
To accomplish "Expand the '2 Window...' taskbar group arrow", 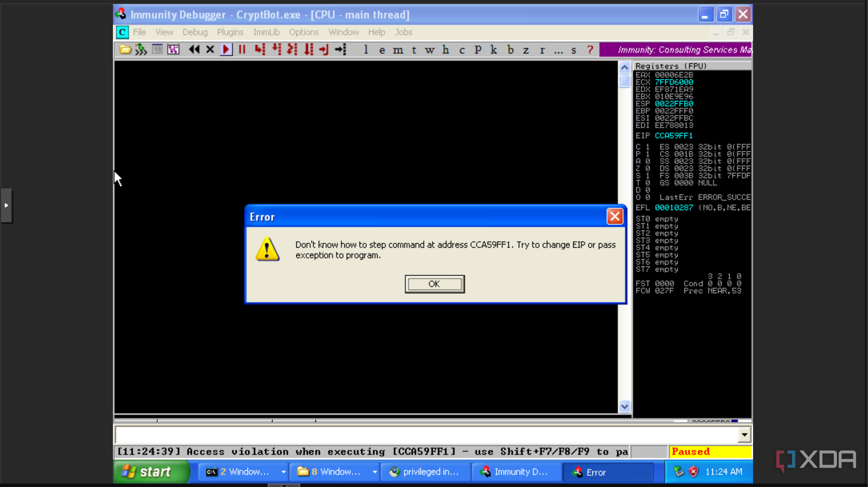I will pos(283,472).
